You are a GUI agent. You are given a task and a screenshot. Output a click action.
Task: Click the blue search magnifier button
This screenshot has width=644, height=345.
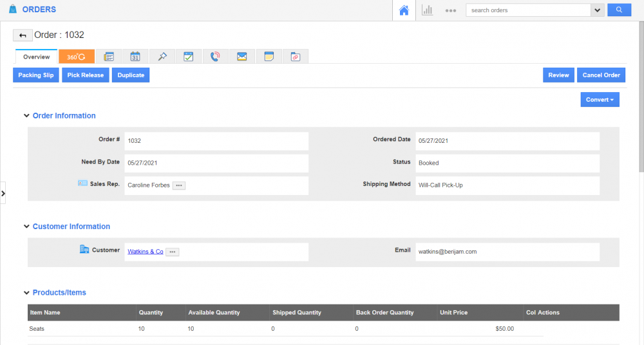619,10
